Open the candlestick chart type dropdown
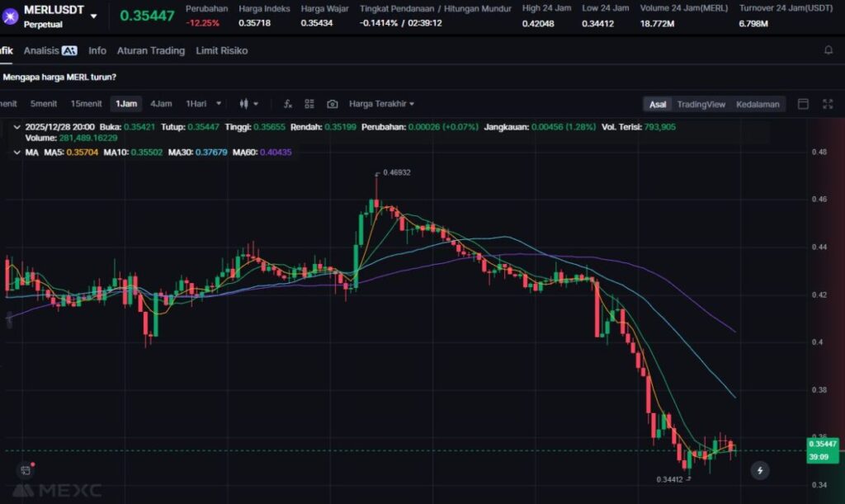 pyautogui.click(x=248, y=104)
